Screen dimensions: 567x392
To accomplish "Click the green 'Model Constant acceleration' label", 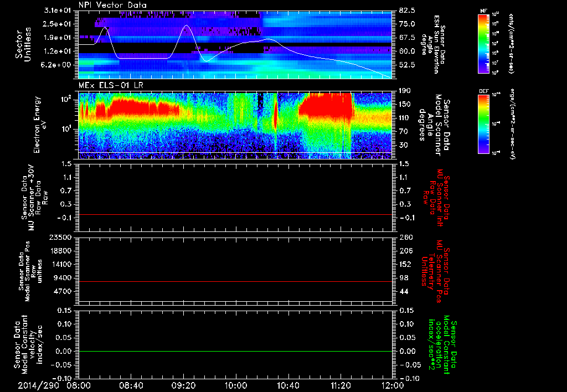I will click(x=442, y=345).
